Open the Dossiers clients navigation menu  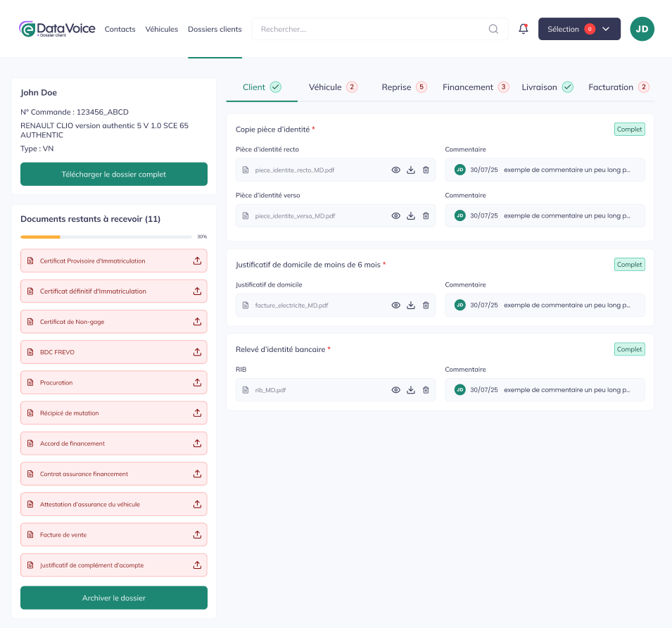pos(215,30)
